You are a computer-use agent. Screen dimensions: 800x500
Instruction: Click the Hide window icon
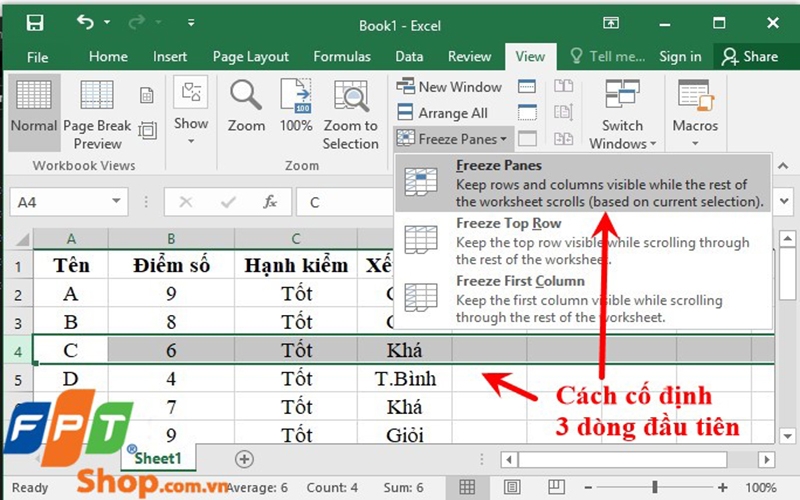coord(527,112)
